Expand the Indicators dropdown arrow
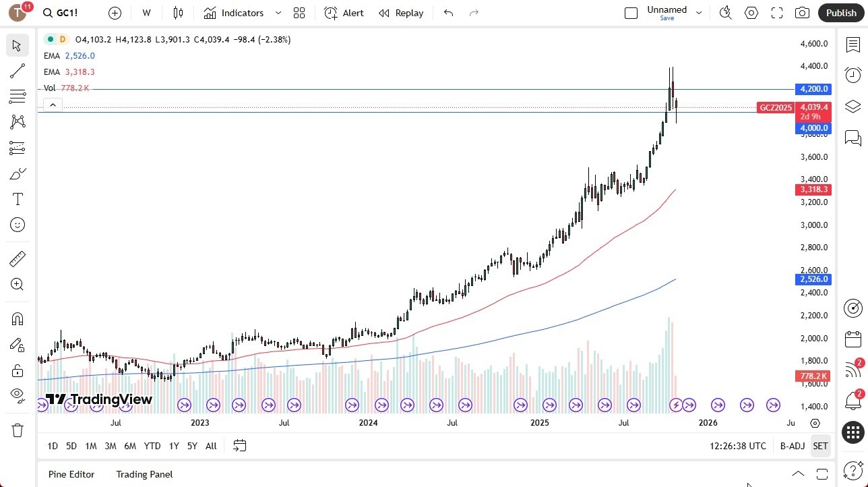Viewport: 868px width, 487px height. (278, 13)
